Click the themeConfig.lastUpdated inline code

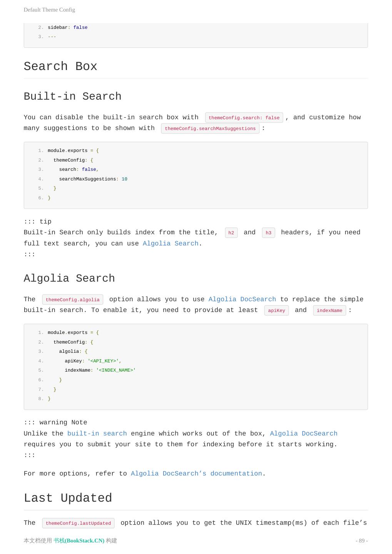tap(78, 523)
